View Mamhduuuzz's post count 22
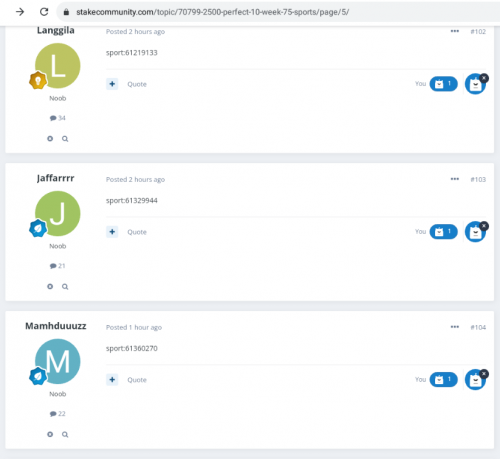Image resolution: width=500 pixels, height=459 pixels. tap(58, 414)
